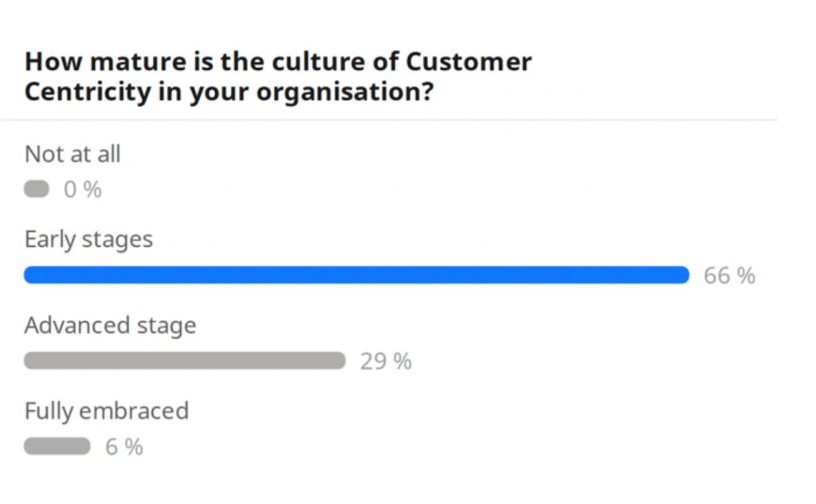
Task: Click the '6 %' percentage value
Action: point(124,447)
